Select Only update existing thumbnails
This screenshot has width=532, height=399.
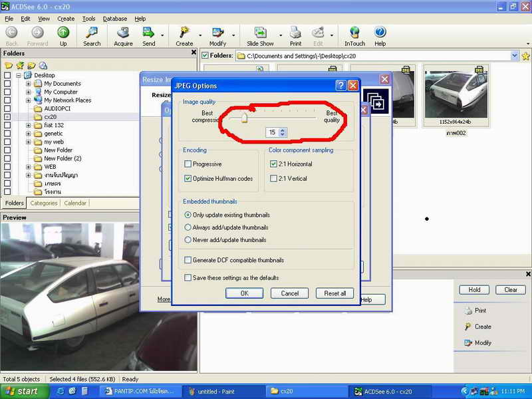(x=188, y=215)
